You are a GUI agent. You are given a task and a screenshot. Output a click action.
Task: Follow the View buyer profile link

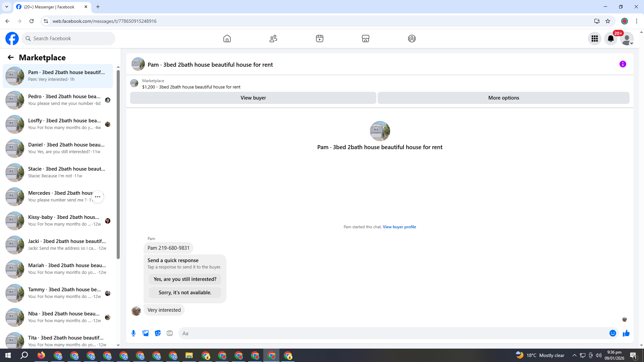(399, 227)
